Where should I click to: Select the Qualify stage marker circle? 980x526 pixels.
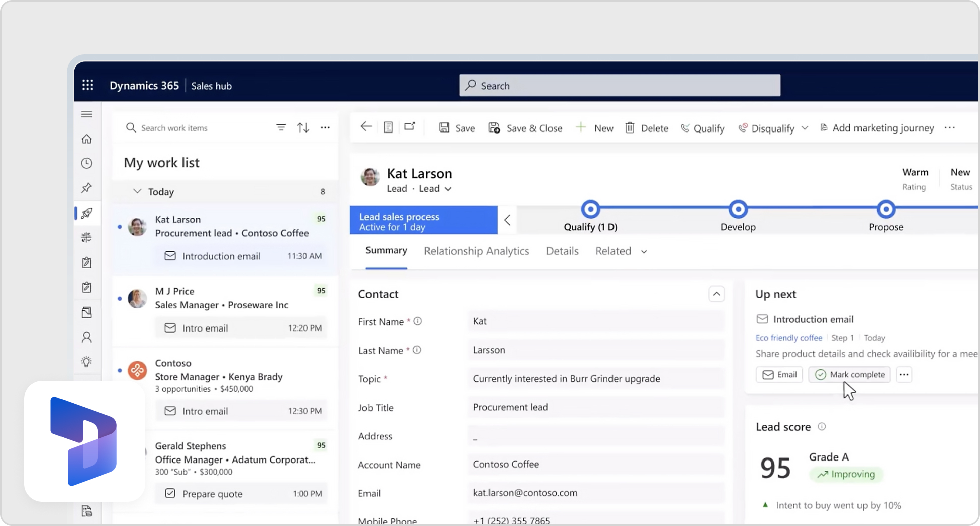[590, 208]
